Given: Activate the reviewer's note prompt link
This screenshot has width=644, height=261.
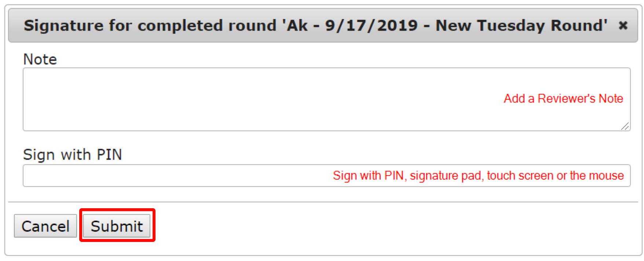Looking at the screenshot, I should coord(563,98).
